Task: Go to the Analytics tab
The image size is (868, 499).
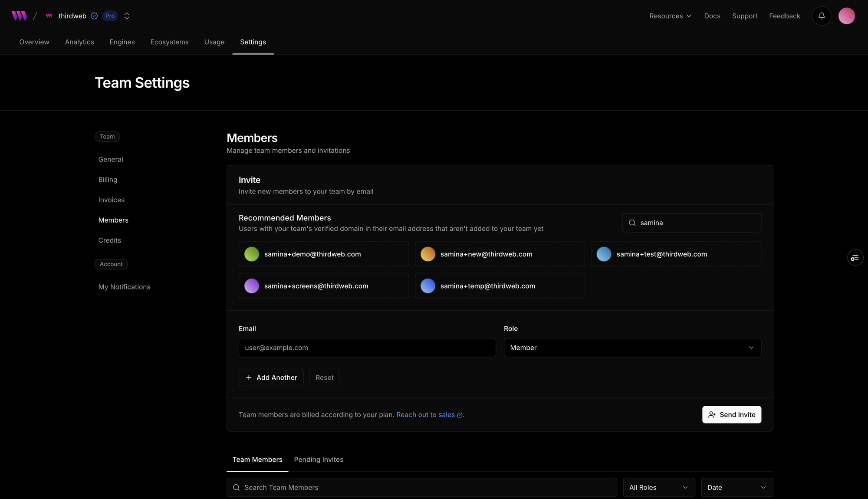Action: (79, 42)
